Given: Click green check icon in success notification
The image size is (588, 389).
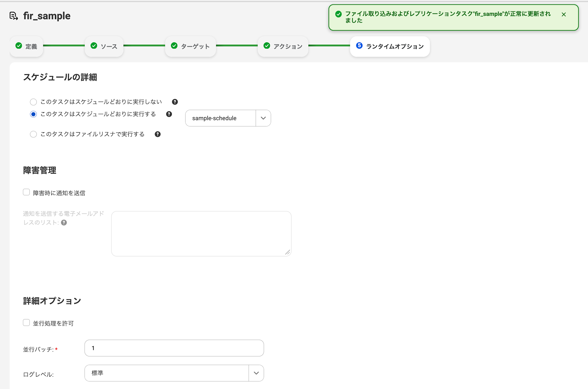Looking at the screenshot, I should (338, 14).
